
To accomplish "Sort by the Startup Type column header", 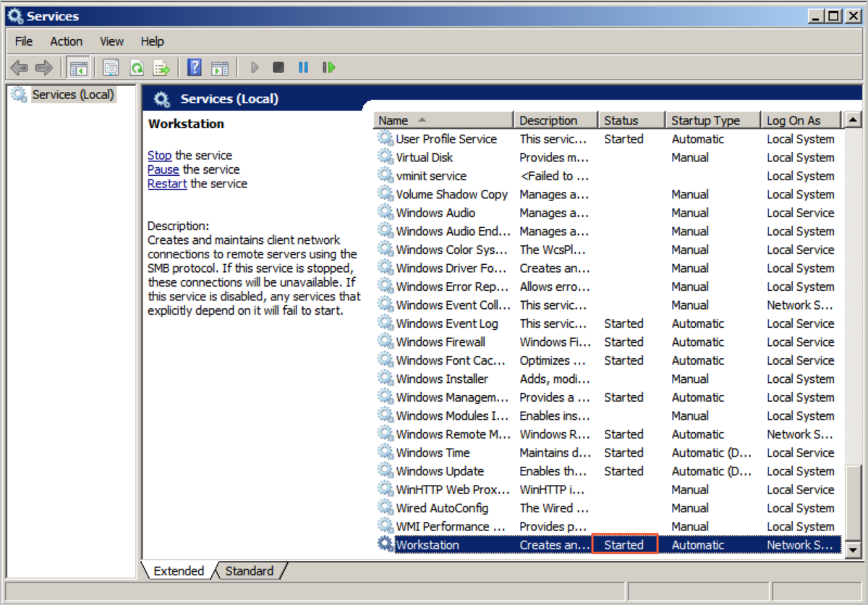I will click(712, 120).
